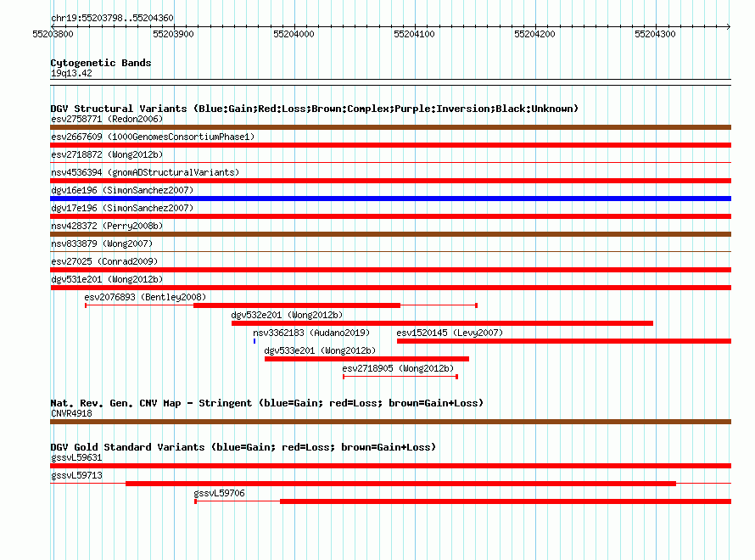Image resolution: width=755 pixels, height=560 pixels.
Task: Click the red bar for dgv533e201
Action: click(366, 359)
